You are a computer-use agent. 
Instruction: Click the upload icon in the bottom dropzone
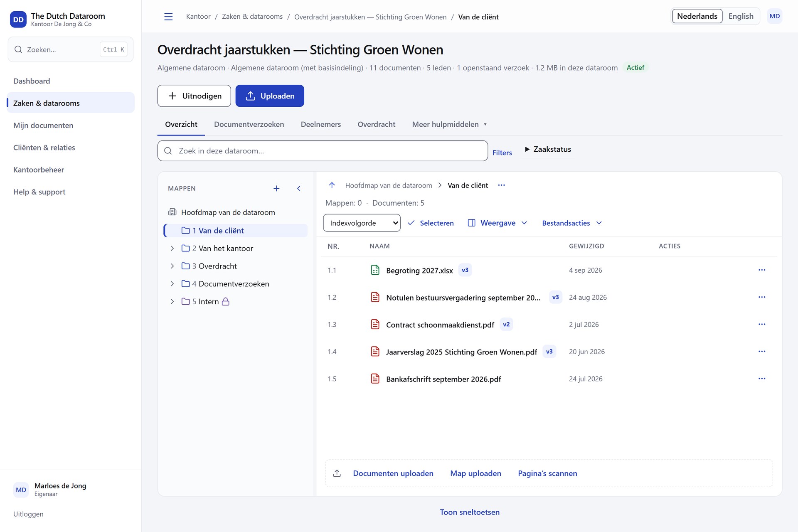click(337, 473)
